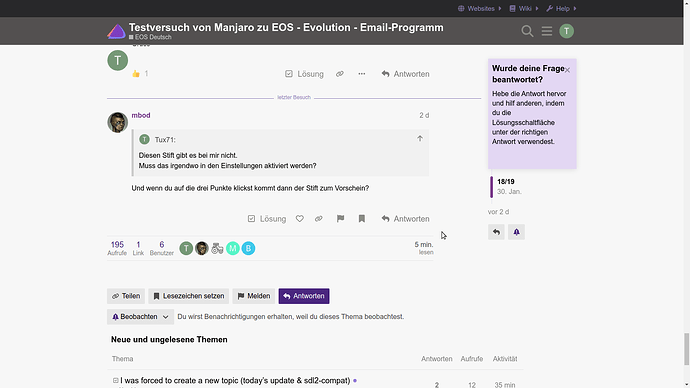Click the Lesezeichen setzen button
690x388 pixels.
[189, 296]
